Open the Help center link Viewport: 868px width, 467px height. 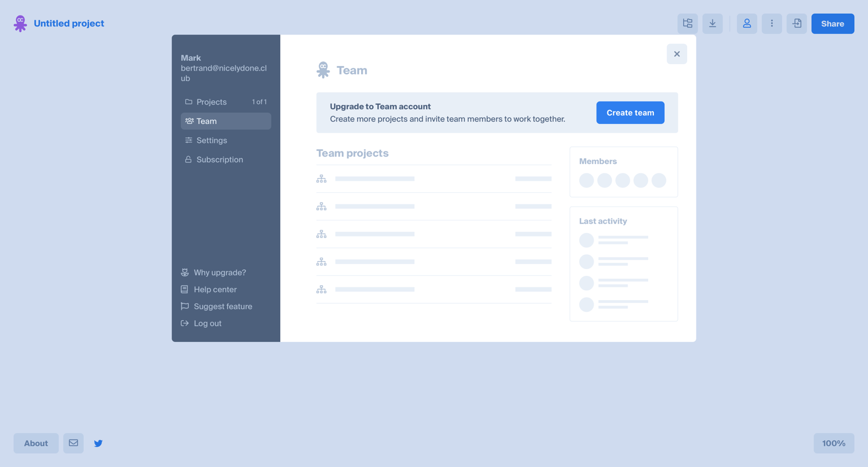(x=209, y=290)
